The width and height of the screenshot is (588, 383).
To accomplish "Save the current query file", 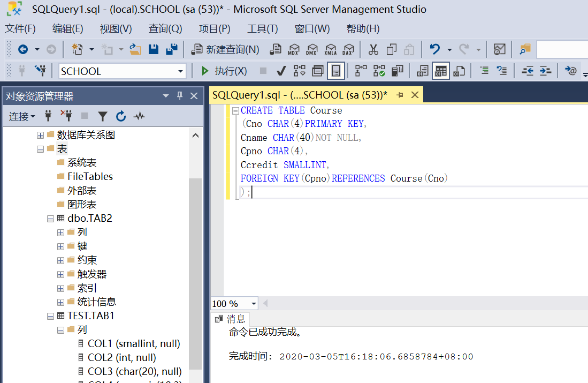I will pyautogui.click(x=154, y=49).
